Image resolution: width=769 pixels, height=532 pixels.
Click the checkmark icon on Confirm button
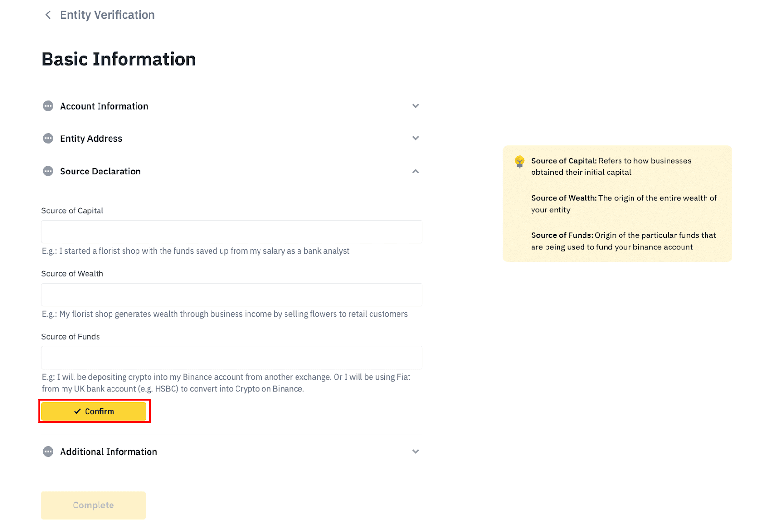pyautogui.click(x=77, y=411)
